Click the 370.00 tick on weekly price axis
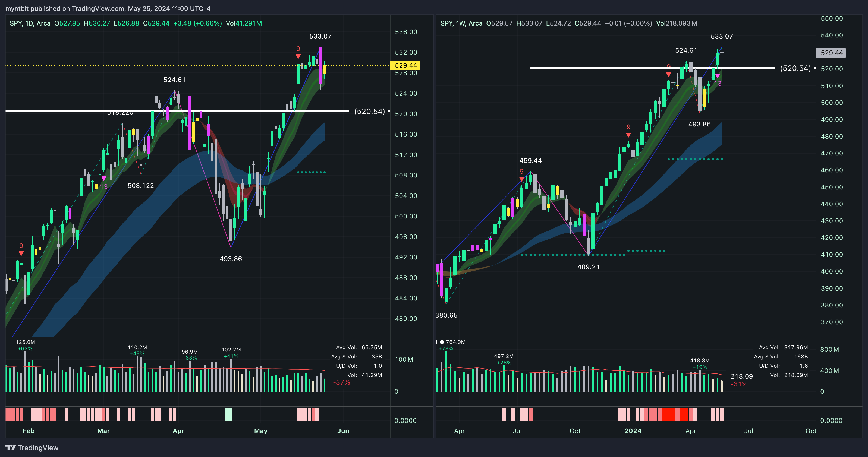 [x=832, y=322]
